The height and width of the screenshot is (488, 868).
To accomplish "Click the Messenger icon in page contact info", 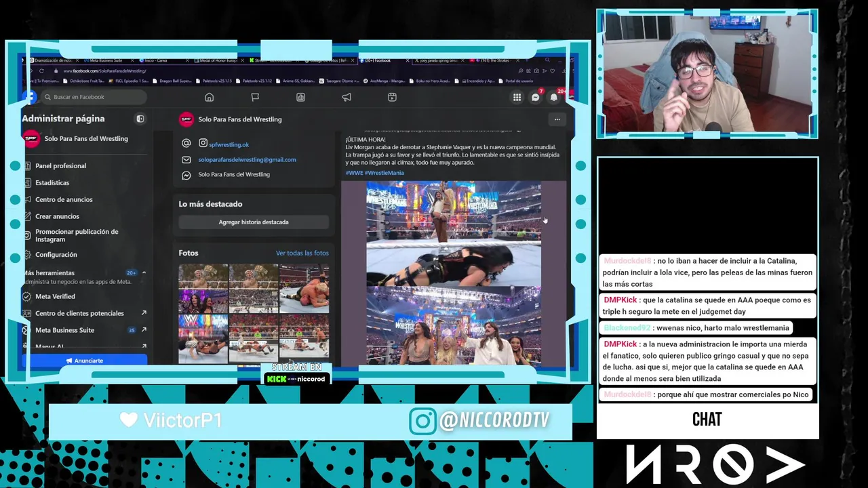I will (x=186, y=175).
